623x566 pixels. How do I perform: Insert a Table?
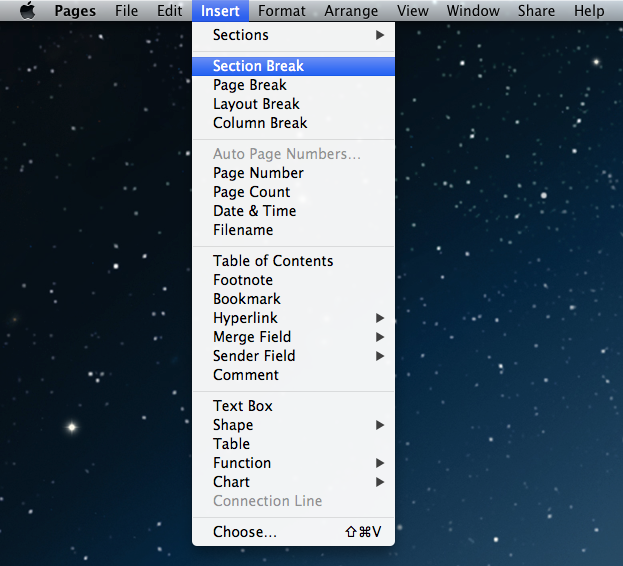(293, 444)
